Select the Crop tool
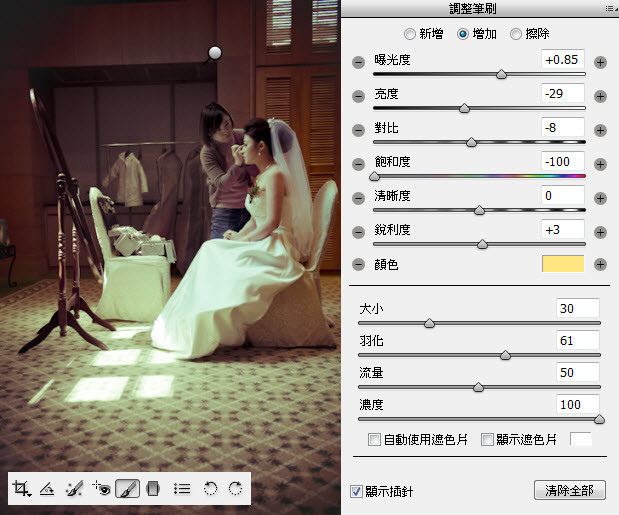619x515 pixels. [x=21, y=489]
